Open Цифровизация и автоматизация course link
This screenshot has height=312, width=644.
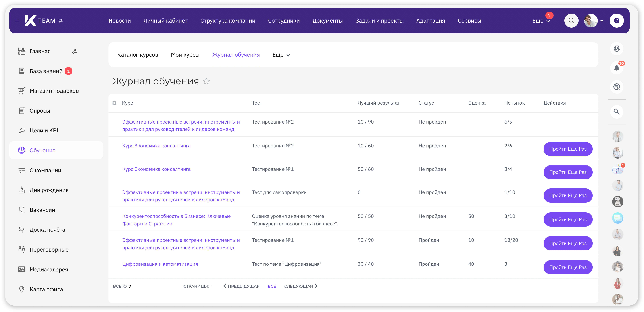click(x=160, y=264)
